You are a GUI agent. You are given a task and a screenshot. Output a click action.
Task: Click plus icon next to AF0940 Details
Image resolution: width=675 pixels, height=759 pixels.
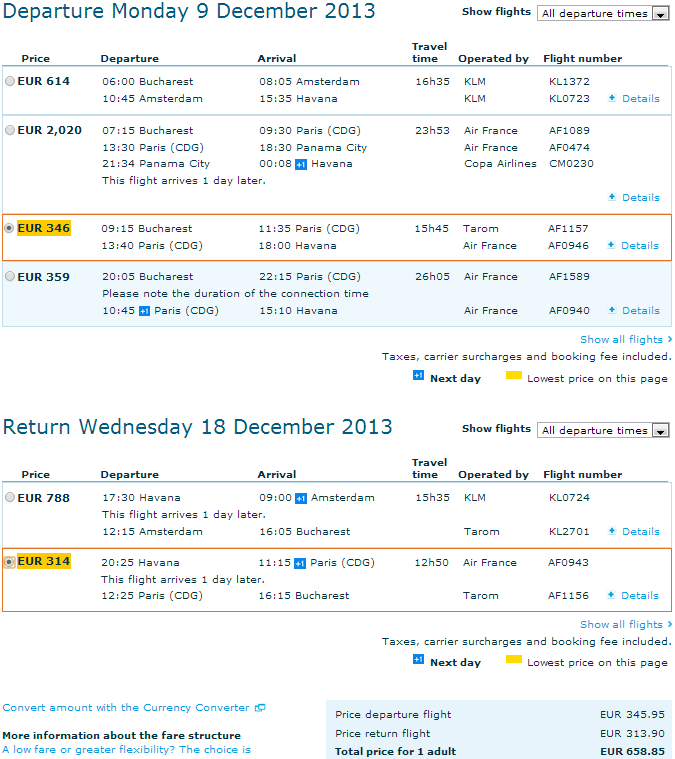[612, 310]
